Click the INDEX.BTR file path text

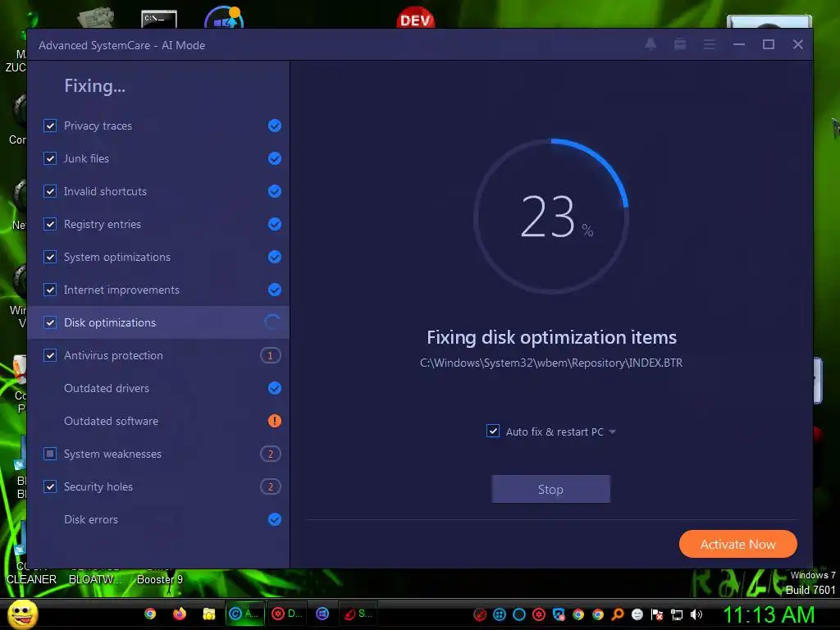(551, 363)
